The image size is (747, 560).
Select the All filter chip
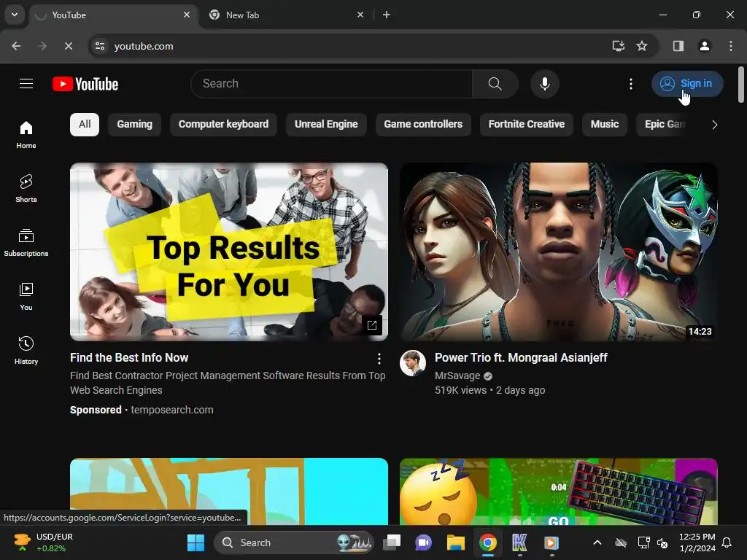[85, 124]
